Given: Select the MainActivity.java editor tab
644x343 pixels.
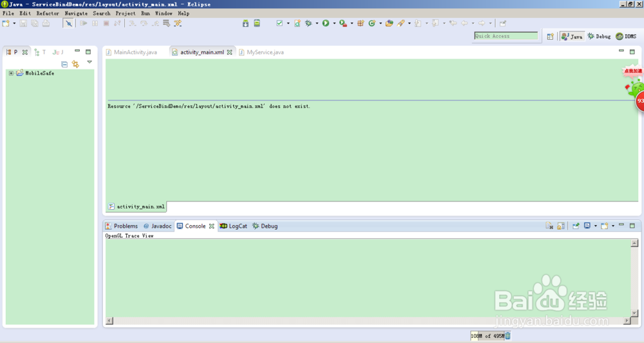Looking at the screenshot, I should pyautogui.click(x=131, y=52).
